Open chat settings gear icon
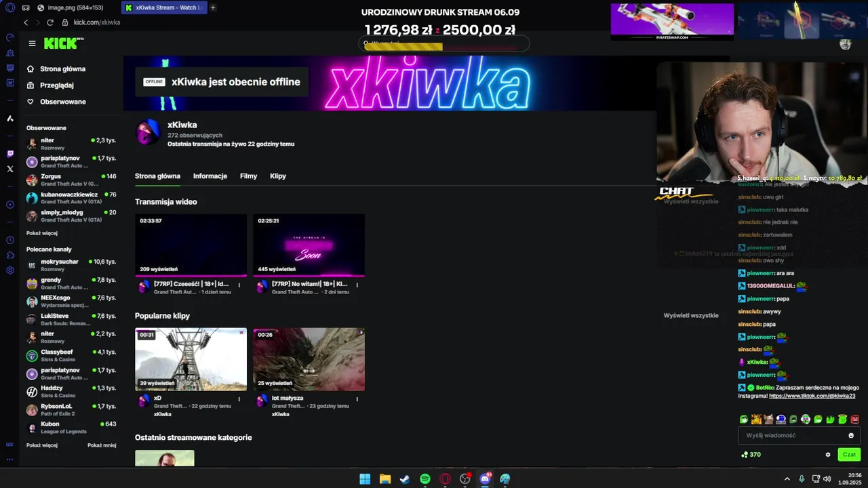Screen dimensions: 868x488 [827, 455]
